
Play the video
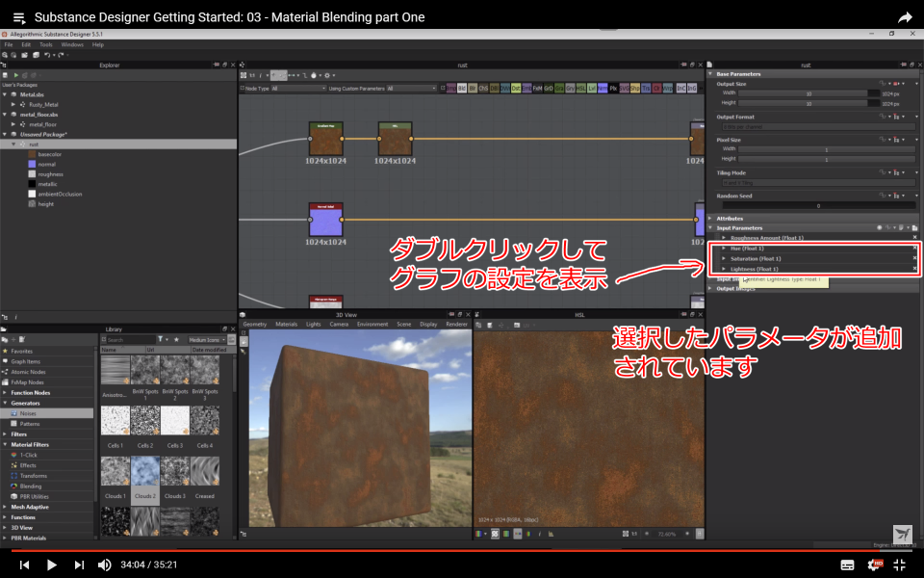tap(51, 565)
